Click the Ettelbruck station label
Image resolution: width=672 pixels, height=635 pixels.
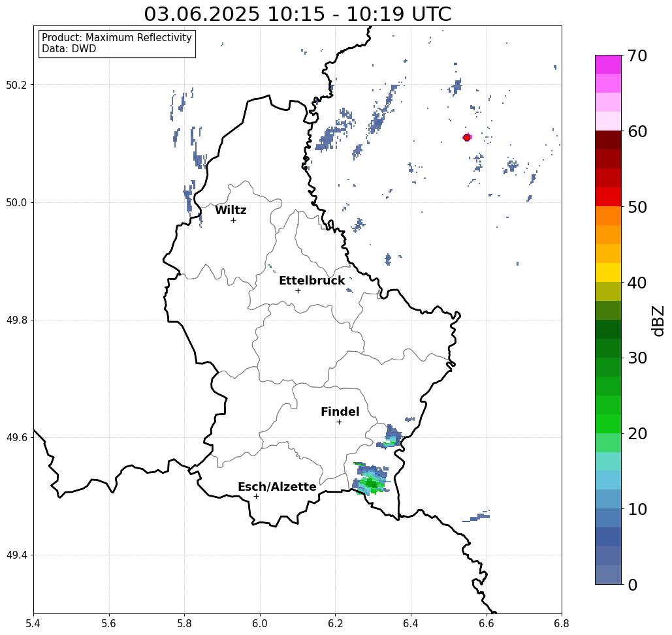tap(312, 281)
